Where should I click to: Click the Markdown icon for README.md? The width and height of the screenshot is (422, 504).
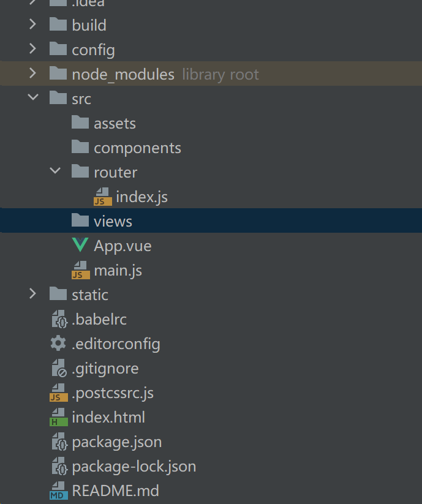point(58,491)
